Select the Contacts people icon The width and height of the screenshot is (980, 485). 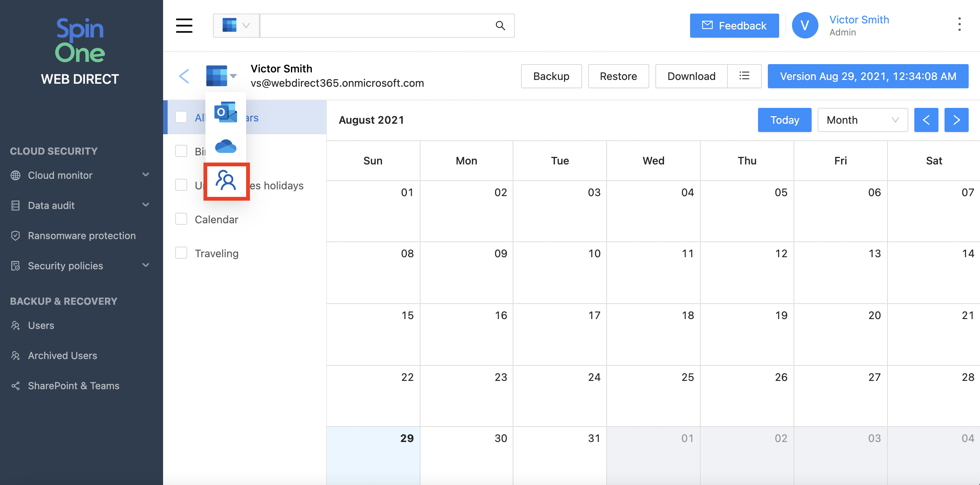point(226,181)
